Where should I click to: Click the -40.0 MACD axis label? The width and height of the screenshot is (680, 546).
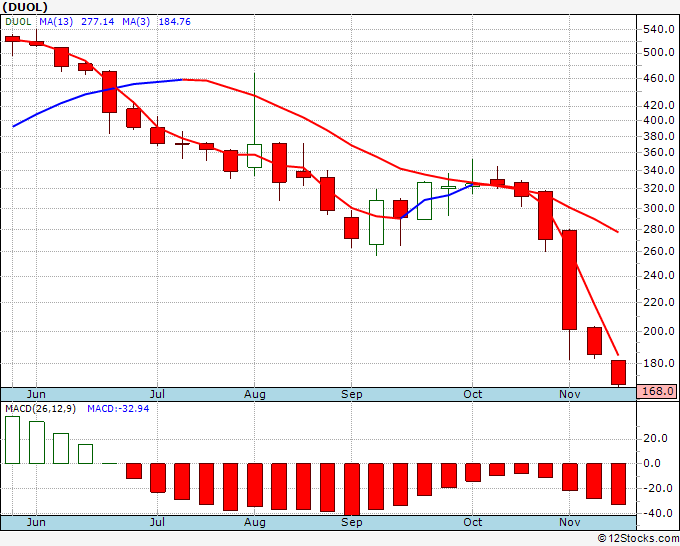click(656, 513)
